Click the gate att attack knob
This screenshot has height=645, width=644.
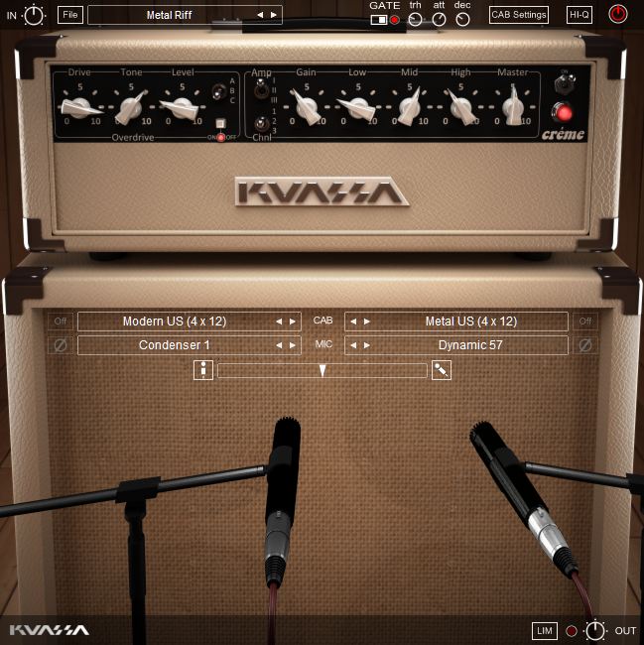coord(439,19)
